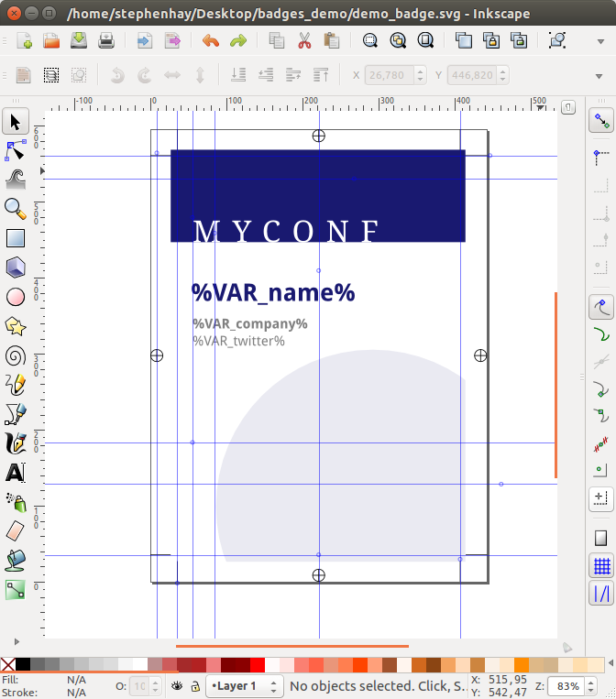Image resolution: width=616 pixels, height=699 pixels.
Task: Pick the pure red palette swatch
Action: 258,664
